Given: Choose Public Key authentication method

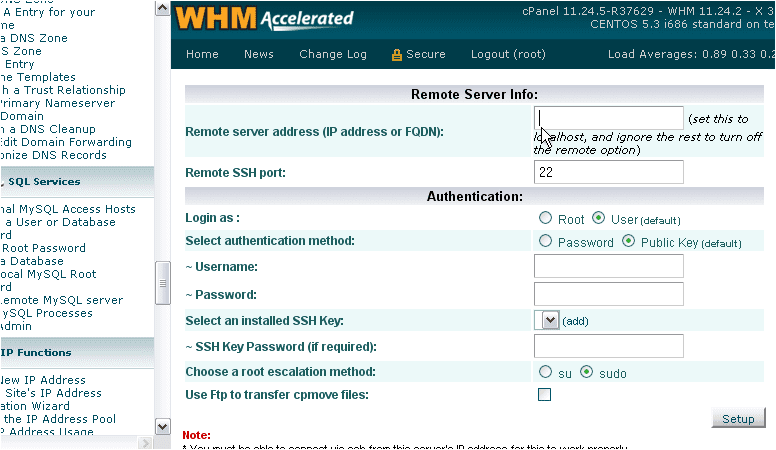Looking at the screenshot, I should click(x=629, y=241).
